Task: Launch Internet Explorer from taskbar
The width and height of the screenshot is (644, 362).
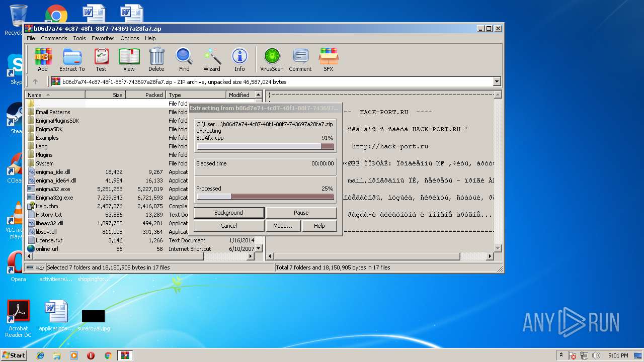Action: [x=40, y=355]
